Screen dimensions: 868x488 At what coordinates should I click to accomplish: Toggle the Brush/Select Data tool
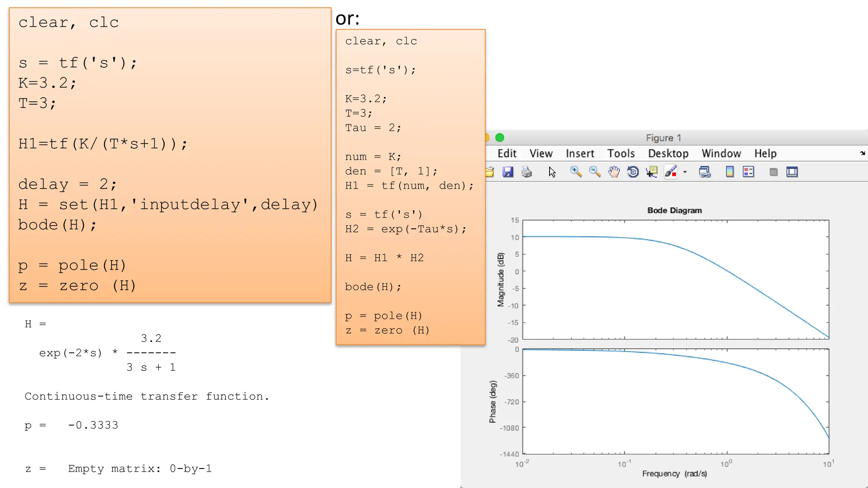(670, 172)
